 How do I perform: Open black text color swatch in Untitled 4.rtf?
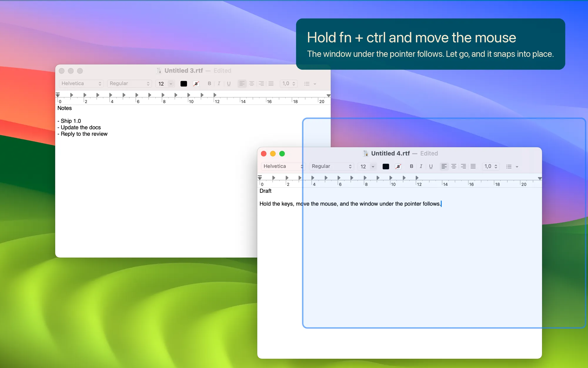click(386, 166)
